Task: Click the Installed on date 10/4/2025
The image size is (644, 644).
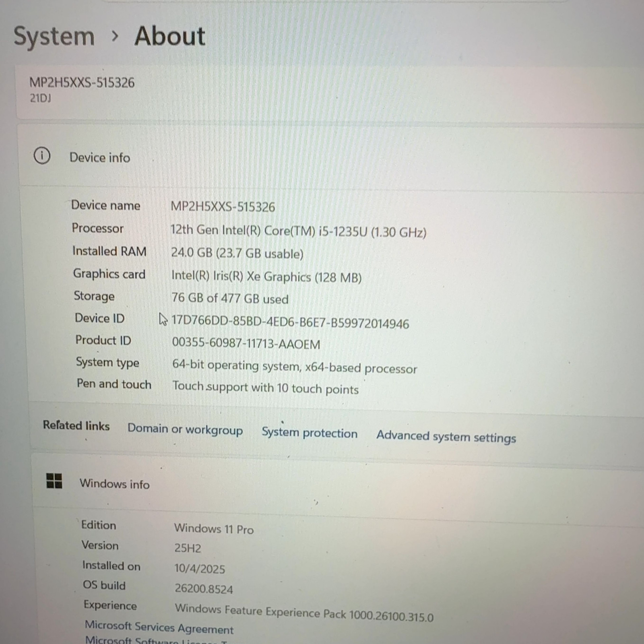Action: (200, 569)
